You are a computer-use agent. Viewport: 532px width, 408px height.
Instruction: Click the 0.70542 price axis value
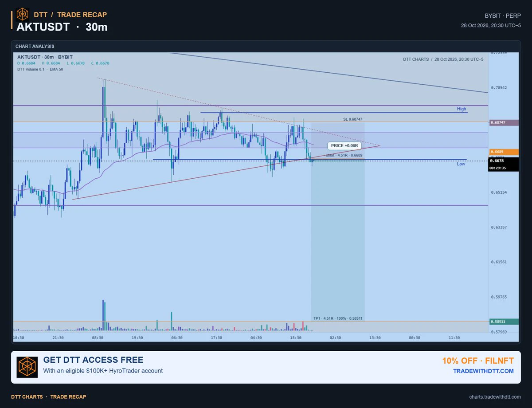[499, 88]
